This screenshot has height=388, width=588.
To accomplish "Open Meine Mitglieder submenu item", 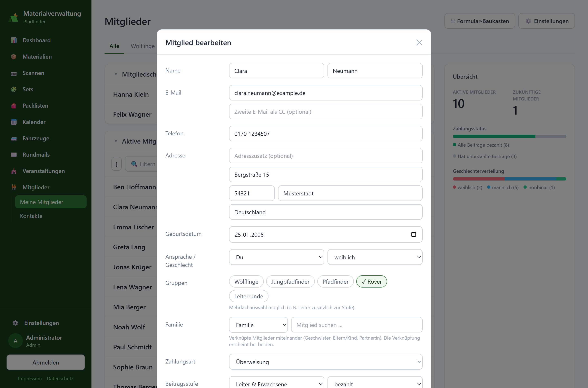I will click(51, 202).
